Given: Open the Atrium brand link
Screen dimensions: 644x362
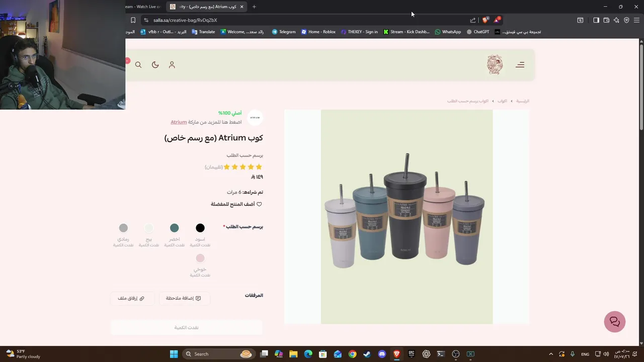Looking at the screenshot, I should [179, 122].
